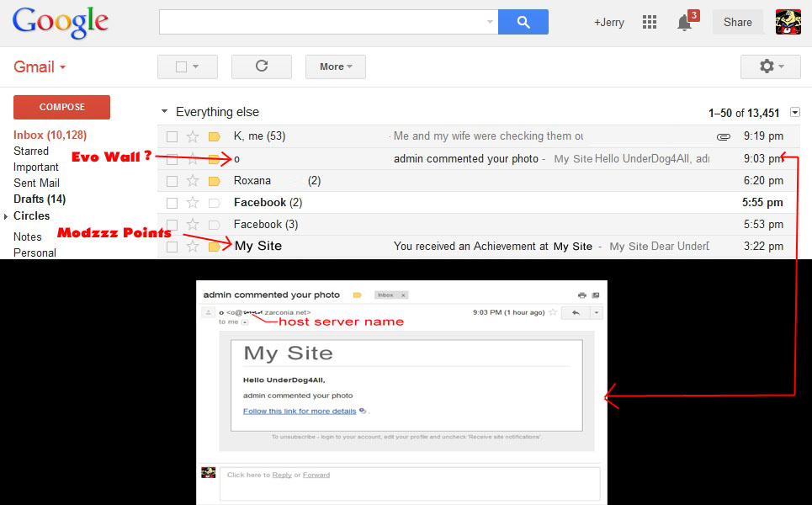Click the reply text box area
This screenshot has height=505, width=812.
point(410,484)
